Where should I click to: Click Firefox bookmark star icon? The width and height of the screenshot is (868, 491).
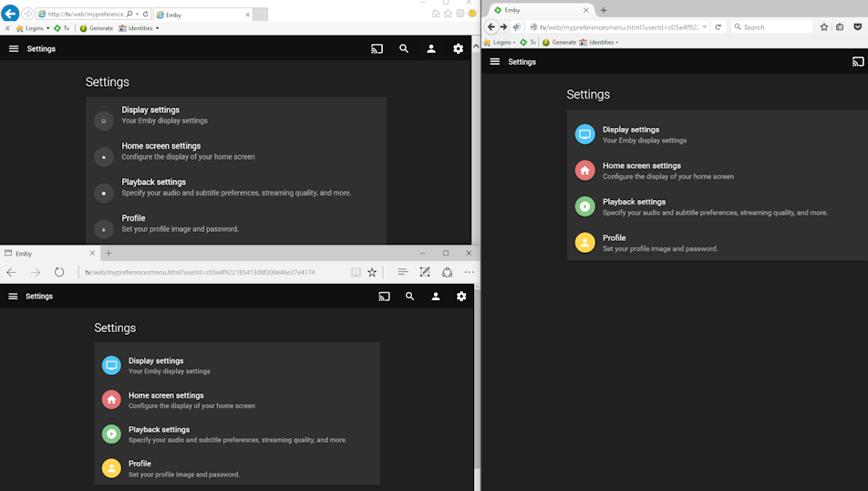[824, 26]
